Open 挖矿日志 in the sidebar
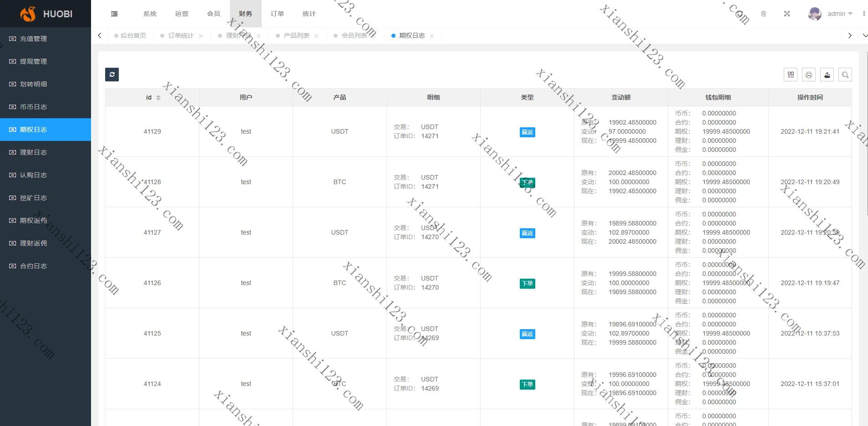 pyautogui.click(x=46, y=198)
